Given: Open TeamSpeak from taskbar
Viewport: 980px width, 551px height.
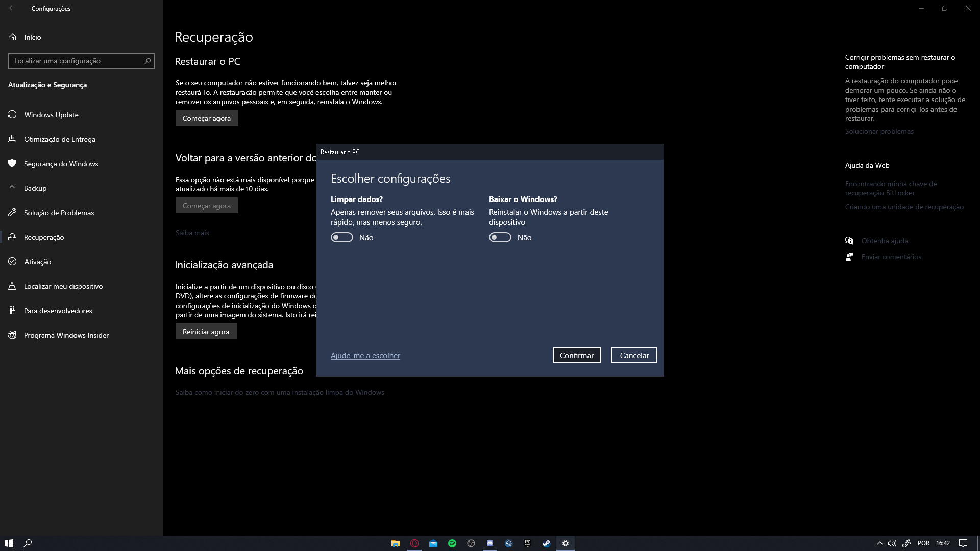Looking at the screenshot, I should click(509, 543).
